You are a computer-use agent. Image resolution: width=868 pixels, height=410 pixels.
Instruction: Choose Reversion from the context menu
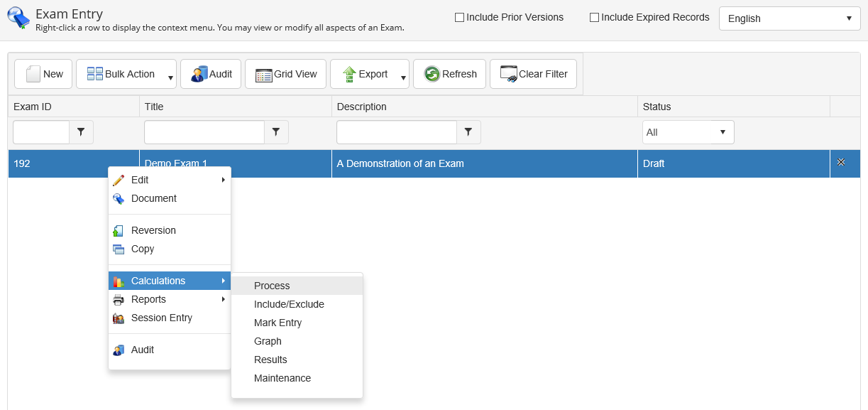coord(153,230)
